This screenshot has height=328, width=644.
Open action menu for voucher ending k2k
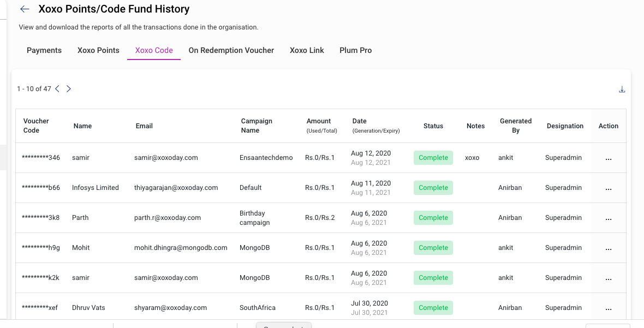(x=609, y=278)
